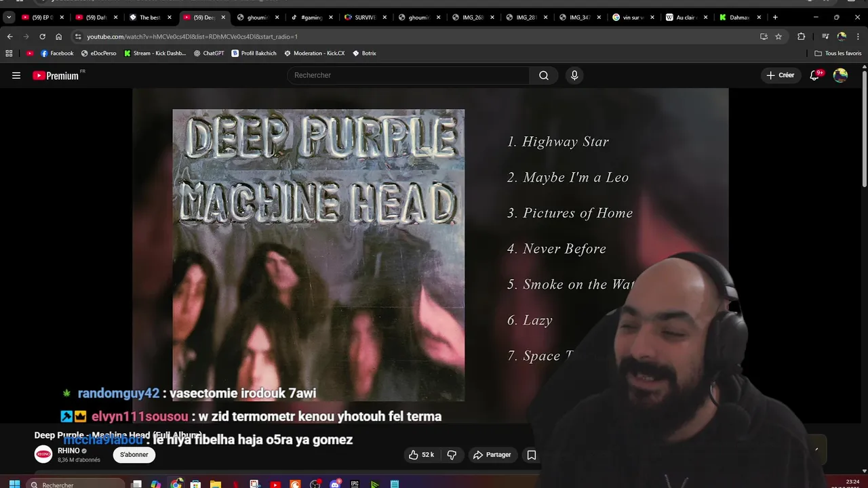
Task: Open the YouTube account avatar menu
Action: pyautogui.click(x=840, y=75)
